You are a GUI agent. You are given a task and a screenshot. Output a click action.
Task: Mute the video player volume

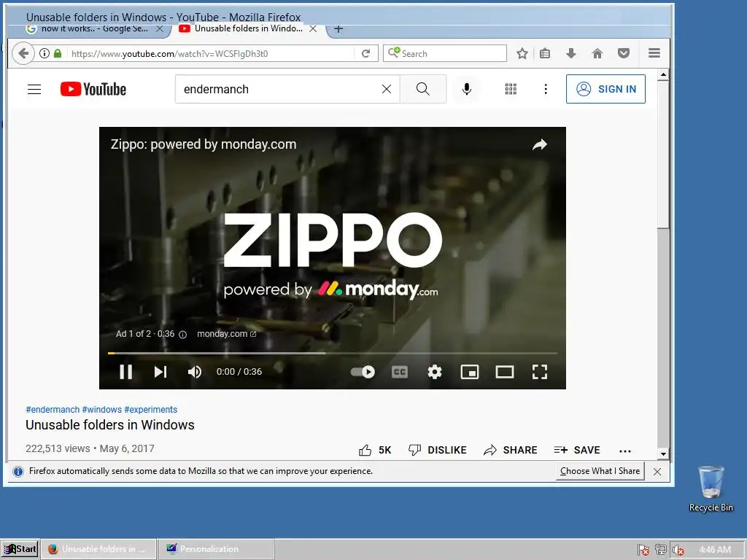[x=194, y=371]
